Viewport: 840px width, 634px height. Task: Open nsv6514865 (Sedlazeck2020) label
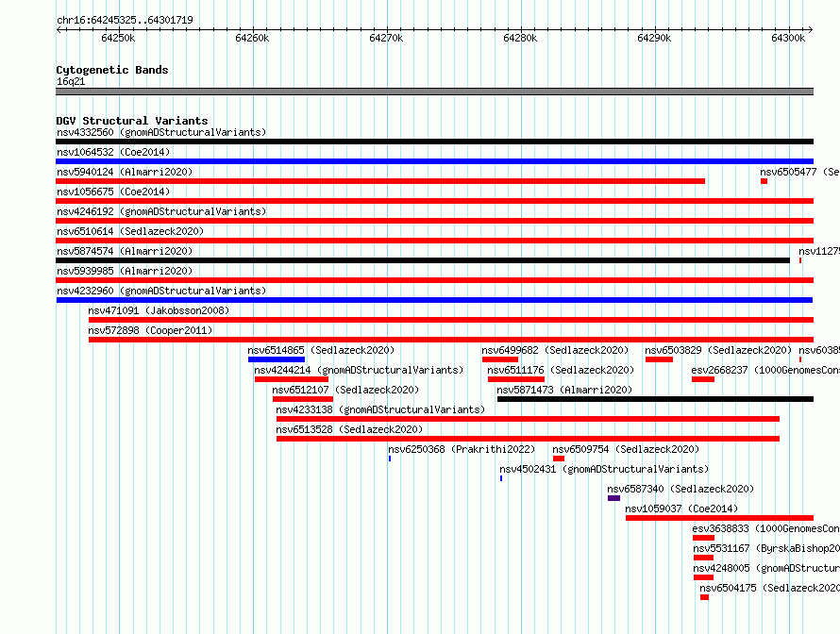[321, 350]
